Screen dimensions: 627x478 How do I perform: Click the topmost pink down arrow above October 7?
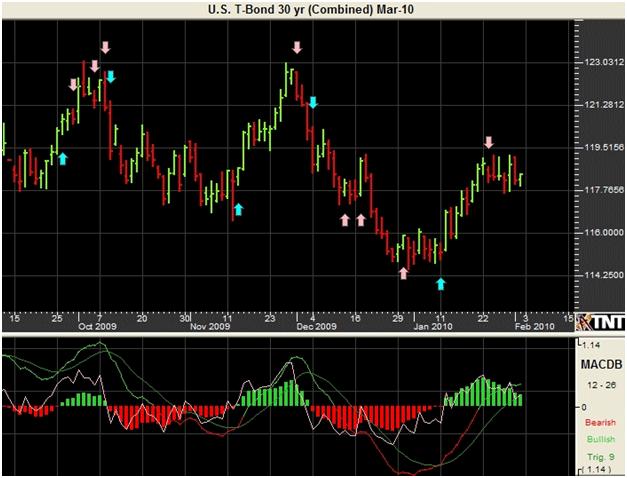[x=105, y=47]
